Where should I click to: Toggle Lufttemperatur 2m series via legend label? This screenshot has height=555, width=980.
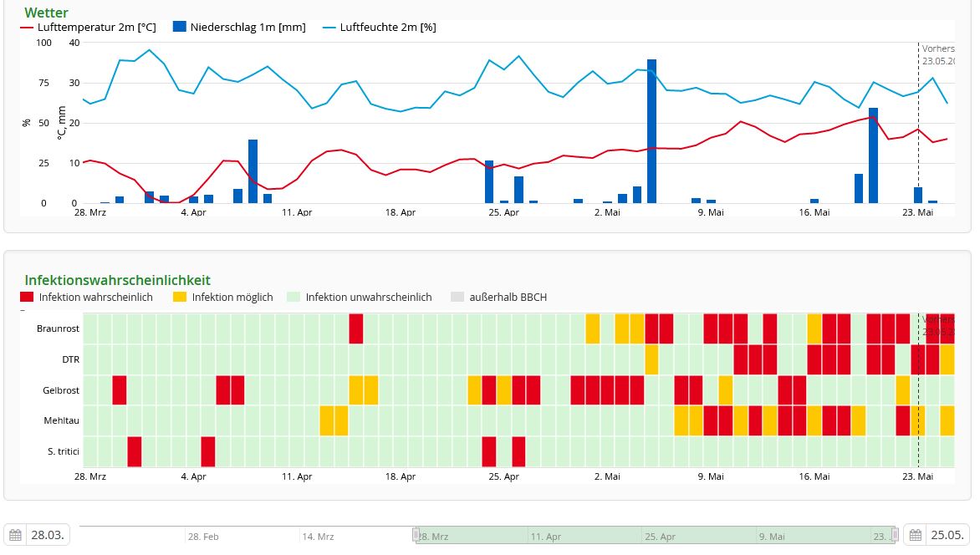[96, 27]
